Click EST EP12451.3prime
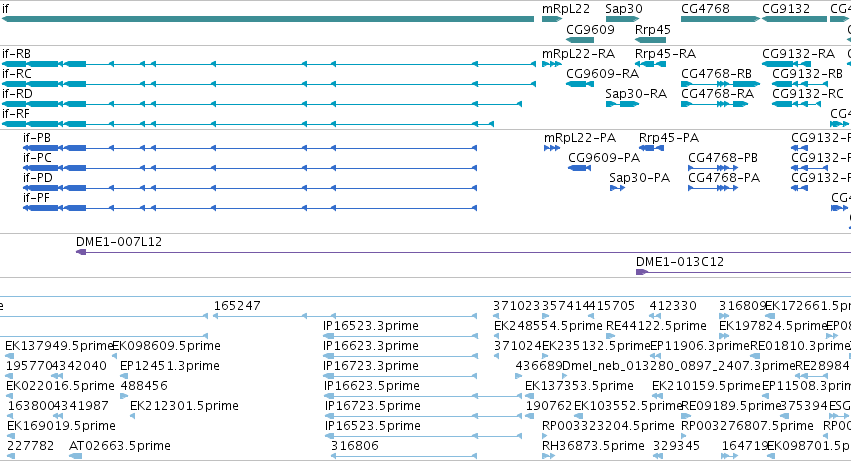This screenshot has width=851, height=461. click(125, 376)
